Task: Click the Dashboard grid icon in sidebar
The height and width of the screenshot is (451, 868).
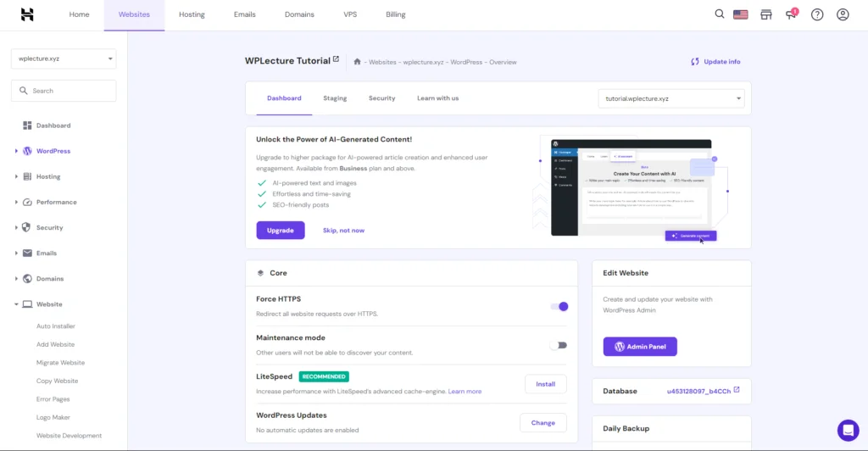Action: pos(27,125)
